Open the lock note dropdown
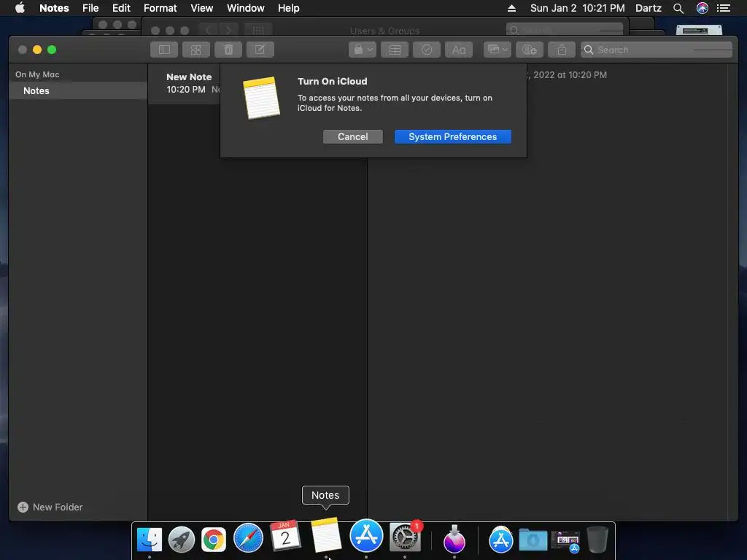This screenshot has width=747, height=560. point(363,50)
